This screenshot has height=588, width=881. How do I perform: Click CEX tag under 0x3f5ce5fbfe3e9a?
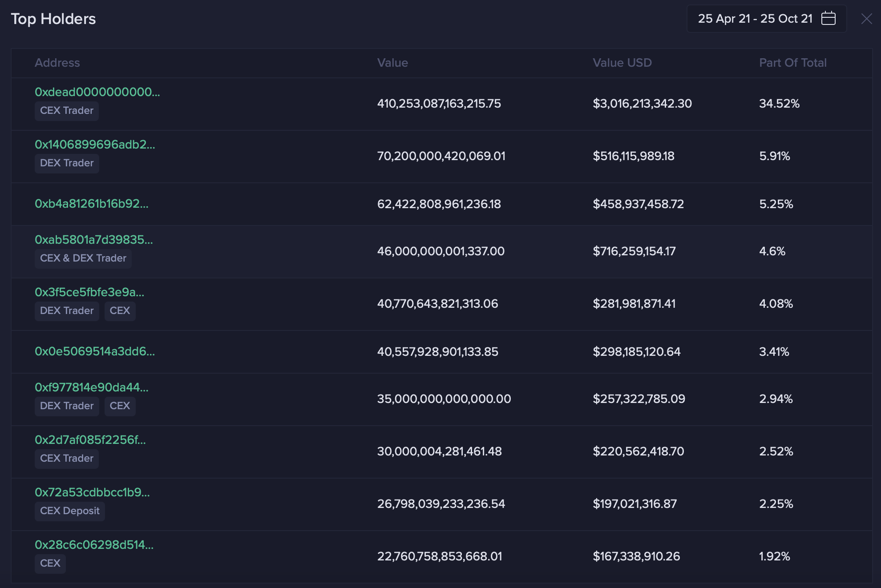coord(120,311)
